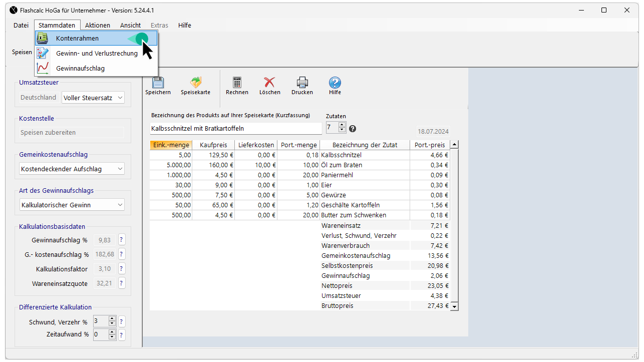The height and width of the screenshot is (362, 644).
Task: Open the Aktionen menu
Action: [98, 26]
